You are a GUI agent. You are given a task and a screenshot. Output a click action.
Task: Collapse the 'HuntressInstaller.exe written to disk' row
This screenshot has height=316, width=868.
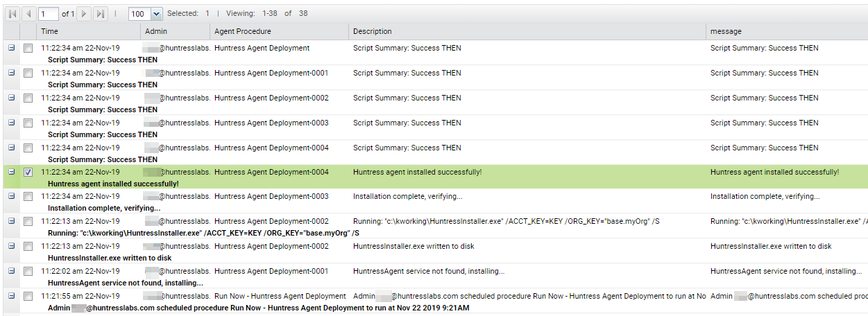[11, 246]
